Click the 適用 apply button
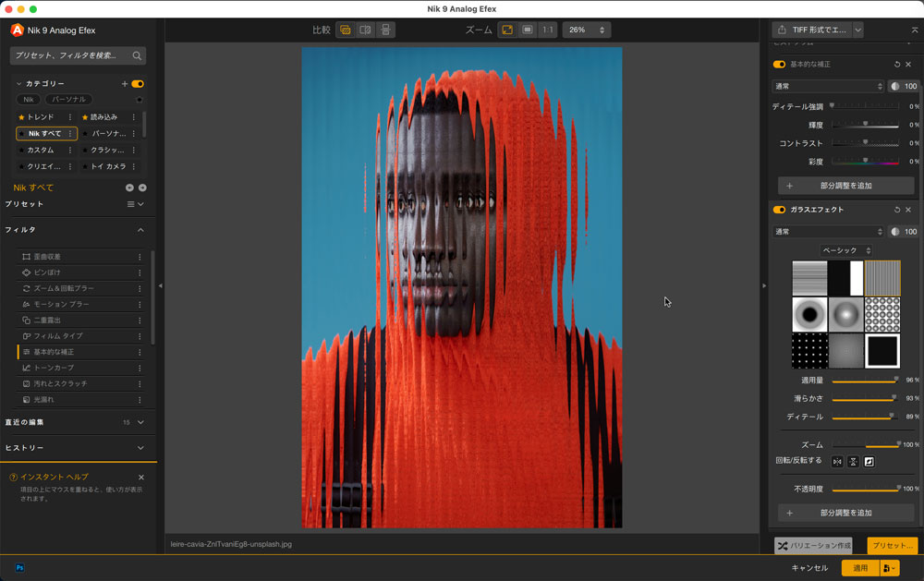This screenshot has width=924, height=581. (x=859, y=568)
